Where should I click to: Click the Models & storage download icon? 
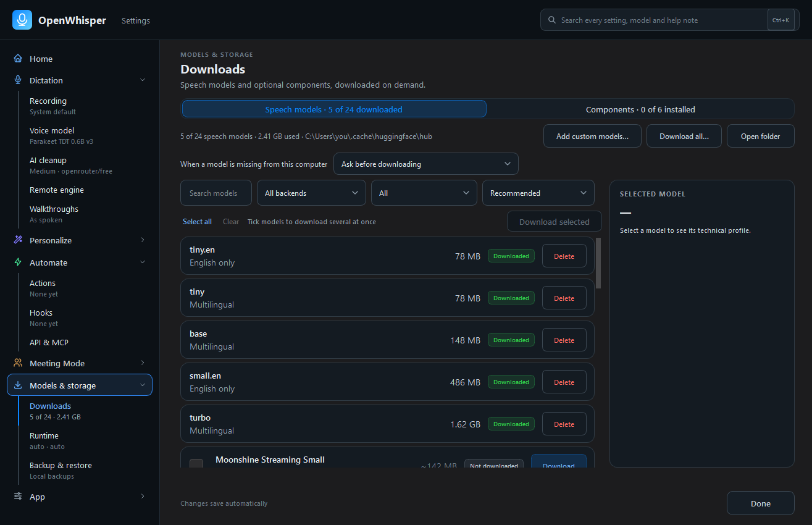(x=19, y=385)
